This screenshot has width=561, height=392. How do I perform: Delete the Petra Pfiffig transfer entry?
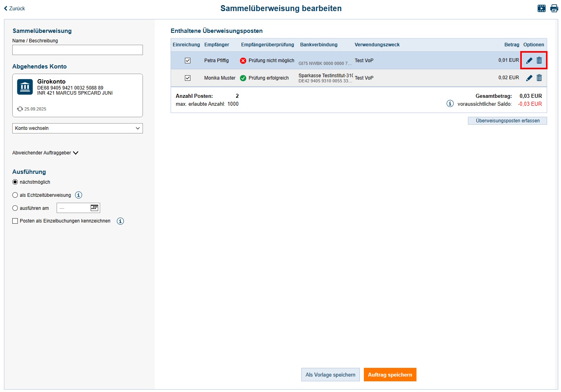[x=539, y=61]
